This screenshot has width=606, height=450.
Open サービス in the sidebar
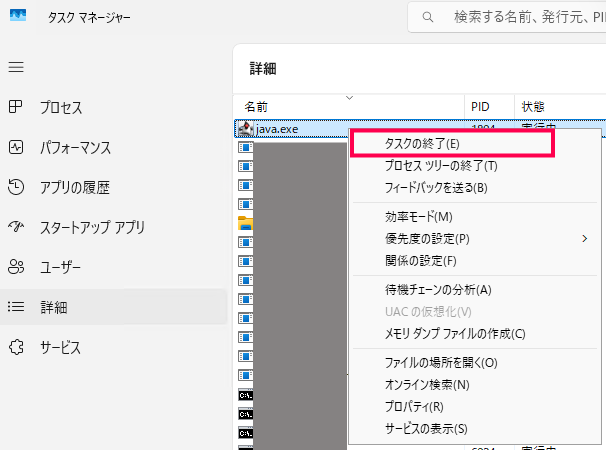point(61,347)
